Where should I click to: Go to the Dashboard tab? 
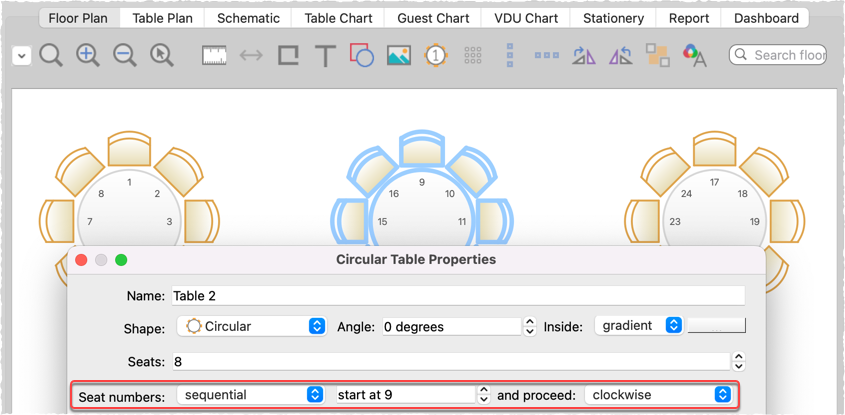pos(766,18)
